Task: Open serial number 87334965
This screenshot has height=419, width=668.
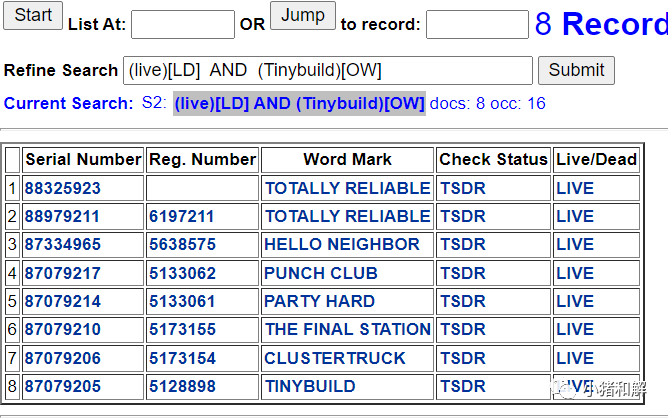Action: pos(63,244)
